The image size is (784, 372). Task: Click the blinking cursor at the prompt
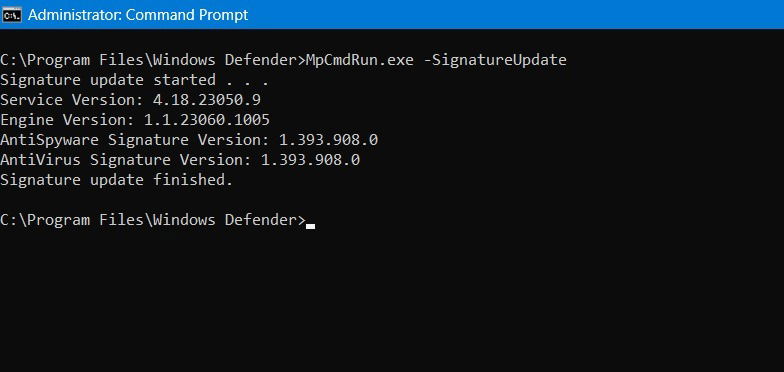tap(310, 226)
